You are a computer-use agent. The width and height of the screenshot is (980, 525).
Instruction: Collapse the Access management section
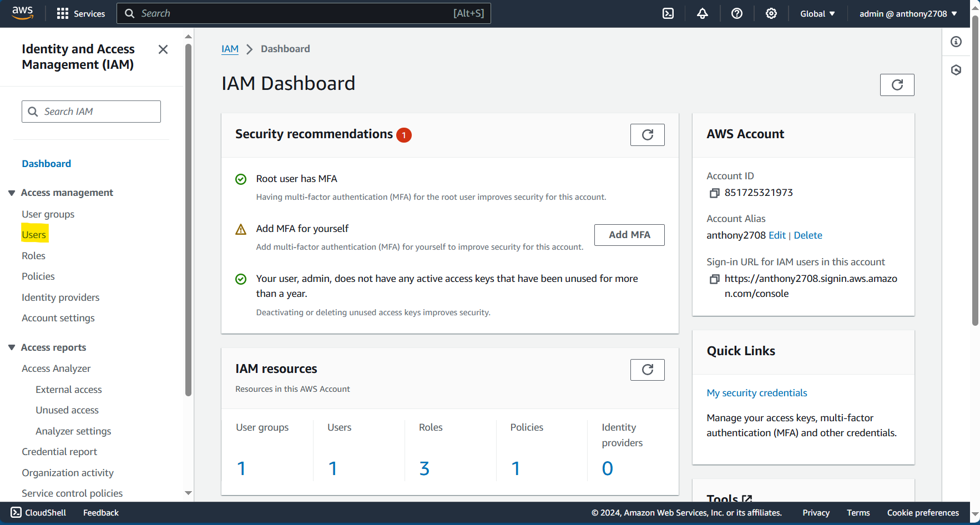tap(12, 193)
